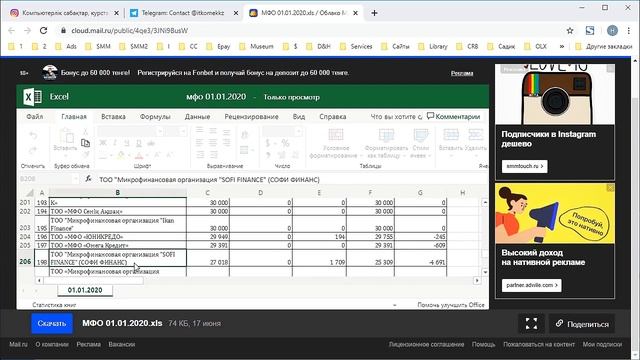Screen dimensions: 640x360
Task: Click the smmtouch.ru ad button
Action: coord(524,166)
